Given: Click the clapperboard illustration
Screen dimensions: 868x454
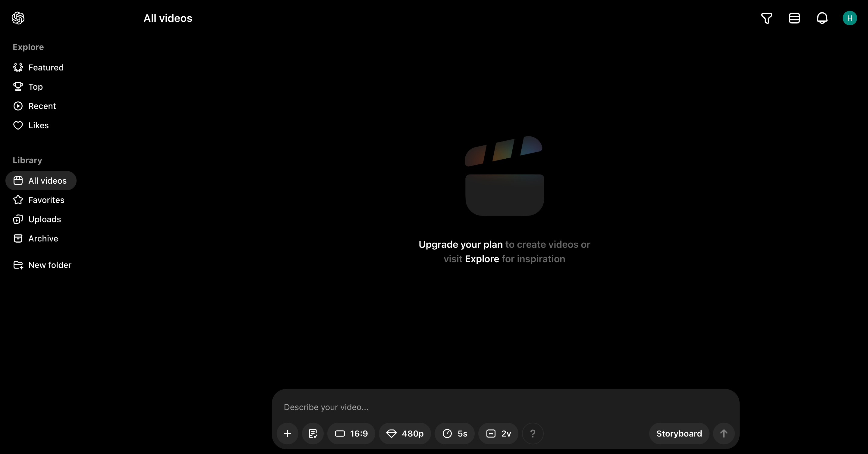Looking at the screenshot, I should (505, 176).
